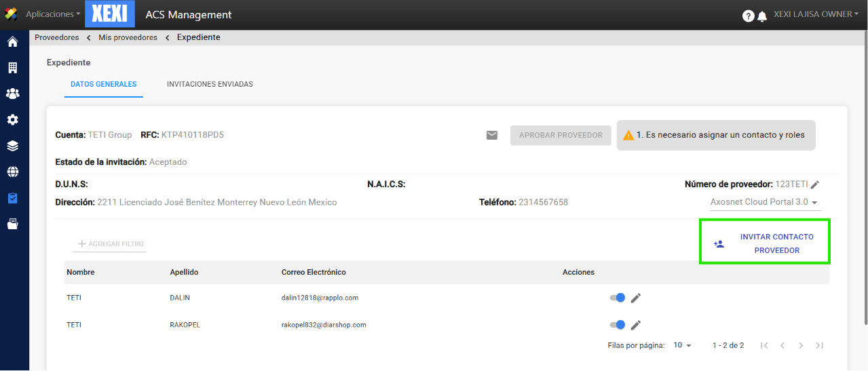This screenshot has width=868, height=371.
Task: Click the DALIN surname cell
Action: coord(180,298)
